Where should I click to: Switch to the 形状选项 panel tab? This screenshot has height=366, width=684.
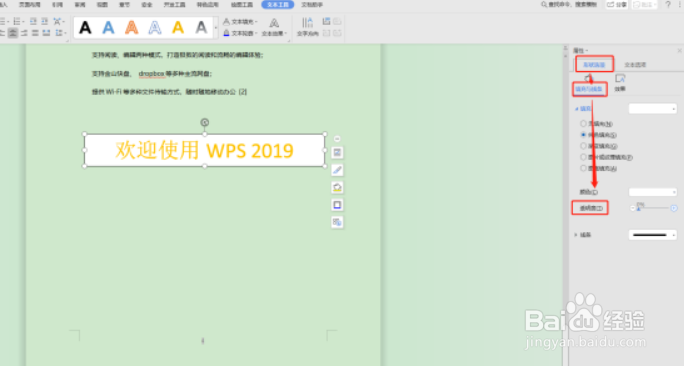594,65
